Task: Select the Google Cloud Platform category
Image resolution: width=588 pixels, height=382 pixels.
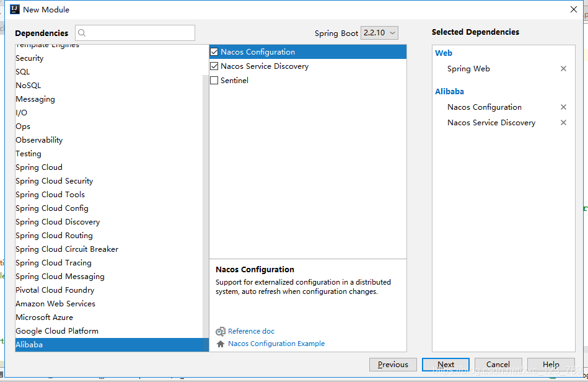Action: point(109,331)
